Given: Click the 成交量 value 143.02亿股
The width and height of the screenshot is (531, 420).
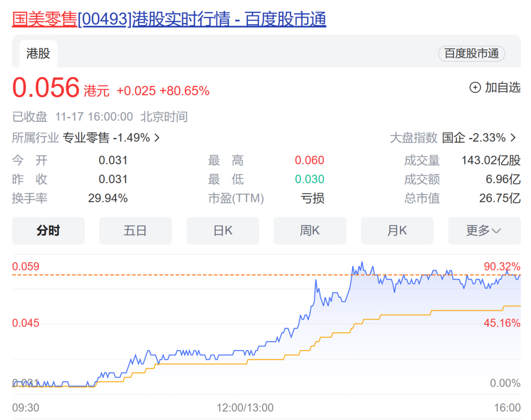Looking at the screenshot, I should 491,160.
